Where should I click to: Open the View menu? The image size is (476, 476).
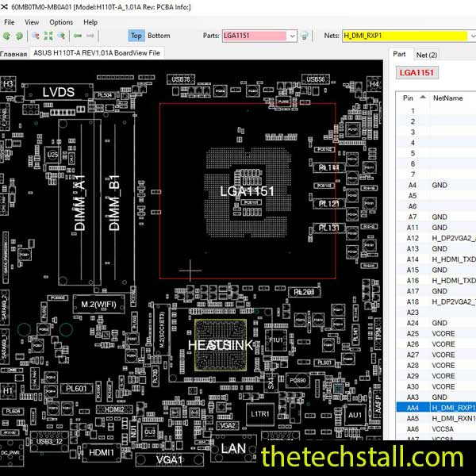pos(32,22)
